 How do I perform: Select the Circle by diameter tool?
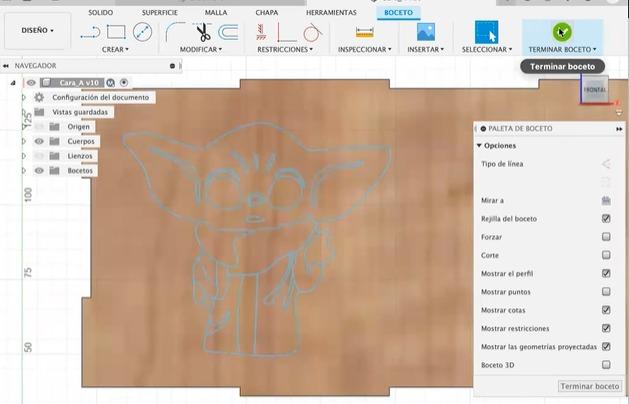pyautogui.click(x=142, y=32)
